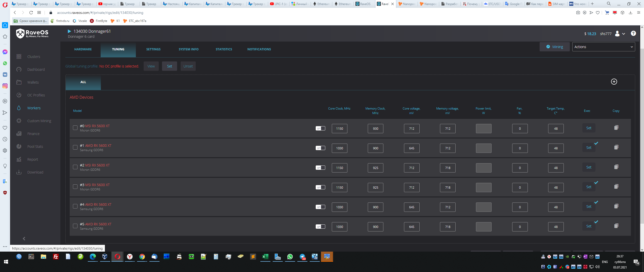
Task: Click the RaveOS logo
Action: pyautogui.click(x=32, y=33)
